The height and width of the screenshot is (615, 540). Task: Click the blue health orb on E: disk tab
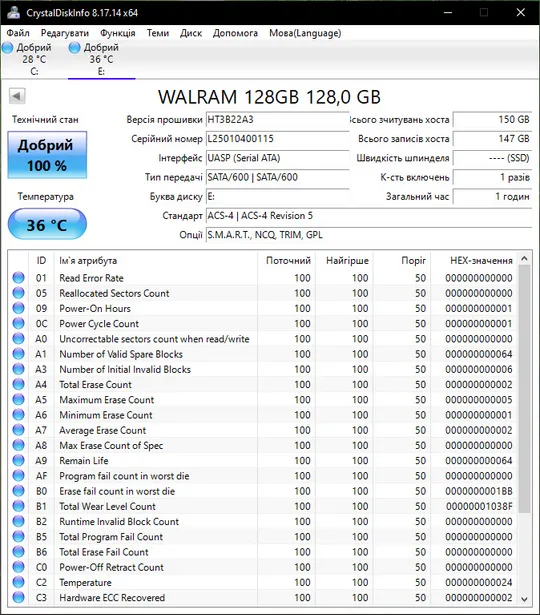(x=74, y=48)
